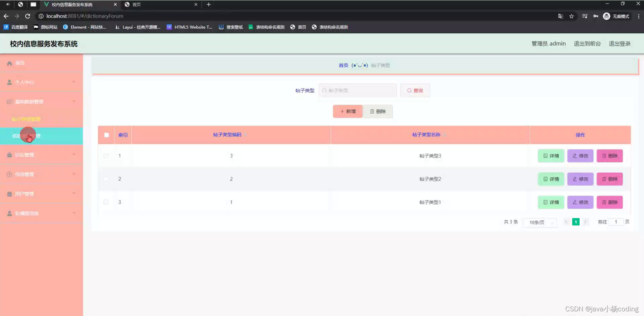Open the browser three-dot menu

pos(639,16)
